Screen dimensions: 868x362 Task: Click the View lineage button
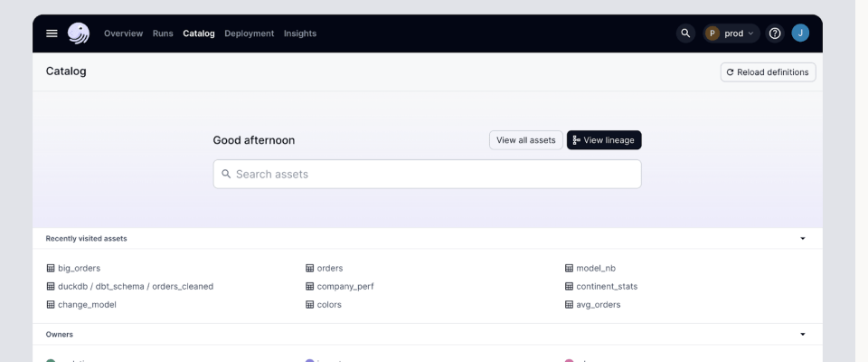click(604, 140)
